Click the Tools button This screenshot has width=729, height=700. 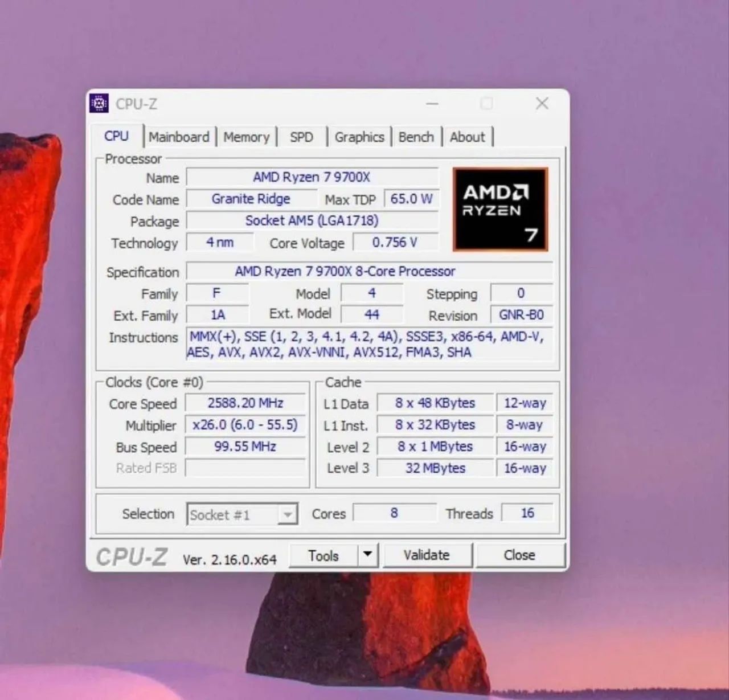tap(323, 555)
